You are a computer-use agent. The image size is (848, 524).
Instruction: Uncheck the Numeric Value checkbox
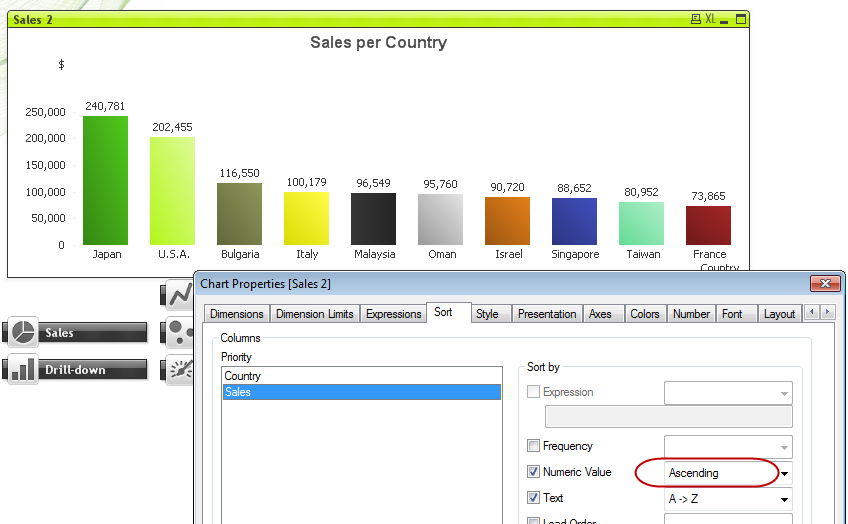(x=534, y=472)
